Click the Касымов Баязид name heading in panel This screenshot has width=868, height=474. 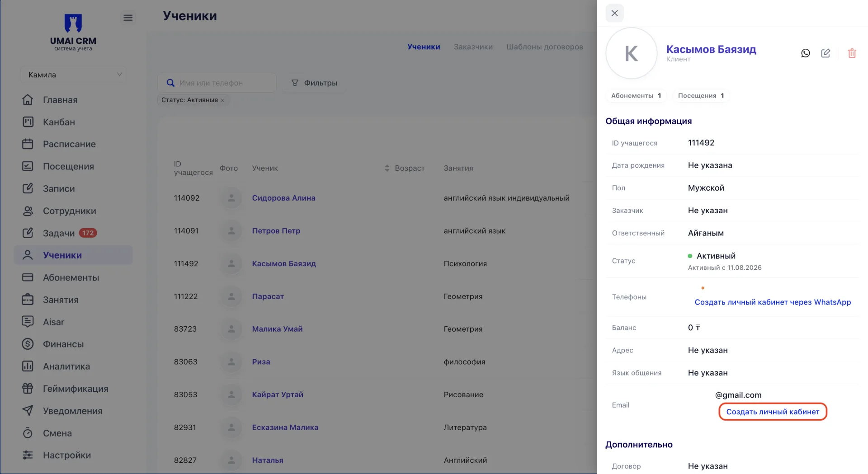[711, 49]
